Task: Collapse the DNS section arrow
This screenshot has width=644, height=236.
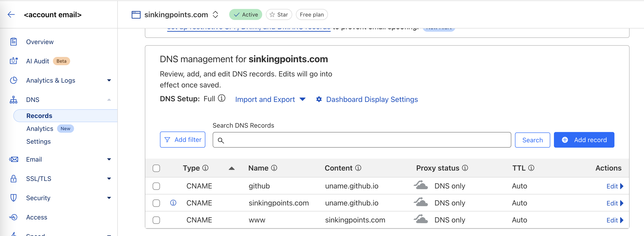Action: [109, 100]
